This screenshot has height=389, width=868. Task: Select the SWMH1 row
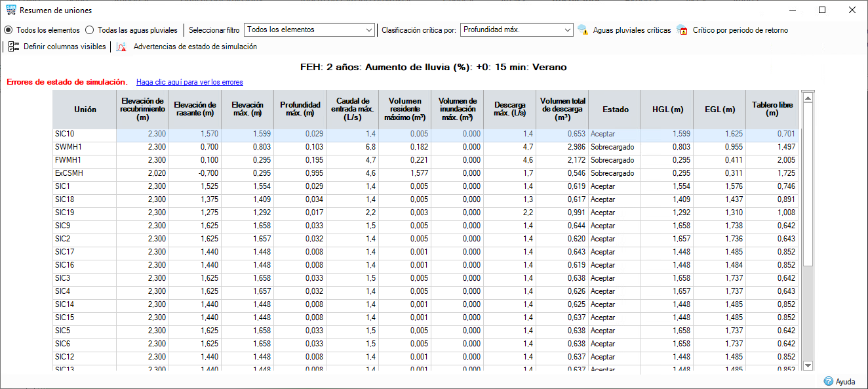(425, 147)
